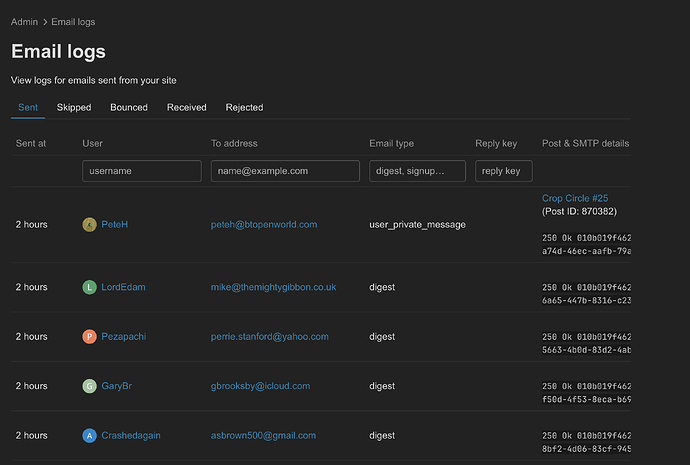The height and width of the screenshot is (465, 690).
Task: Open user PeteH profile link
Action: click(x=114, y=224)
